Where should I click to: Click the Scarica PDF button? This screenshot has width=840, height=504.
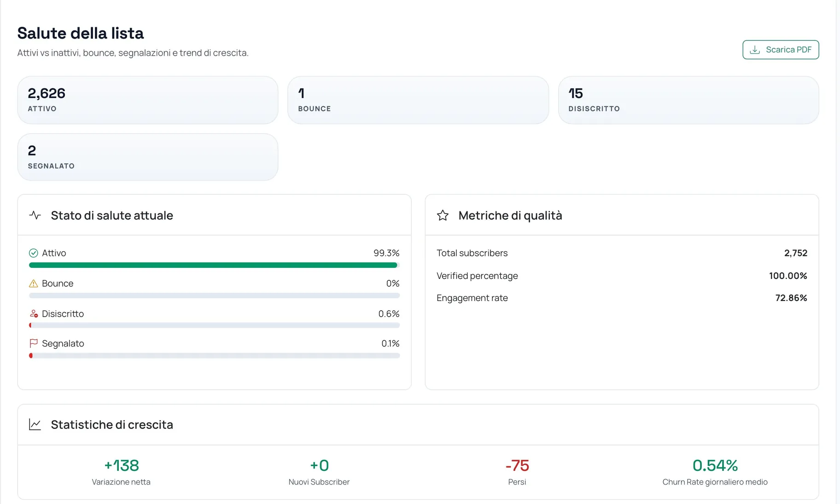[781, 50]
